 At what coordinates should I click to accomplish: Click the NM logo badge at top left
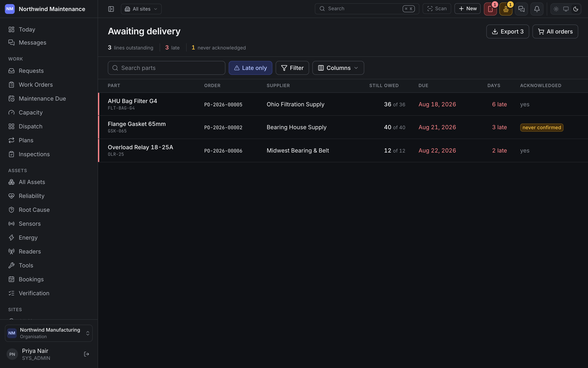(10, 9)
